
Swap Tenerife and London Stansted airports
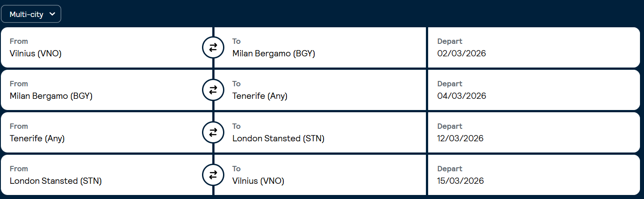tap(213, 133)
